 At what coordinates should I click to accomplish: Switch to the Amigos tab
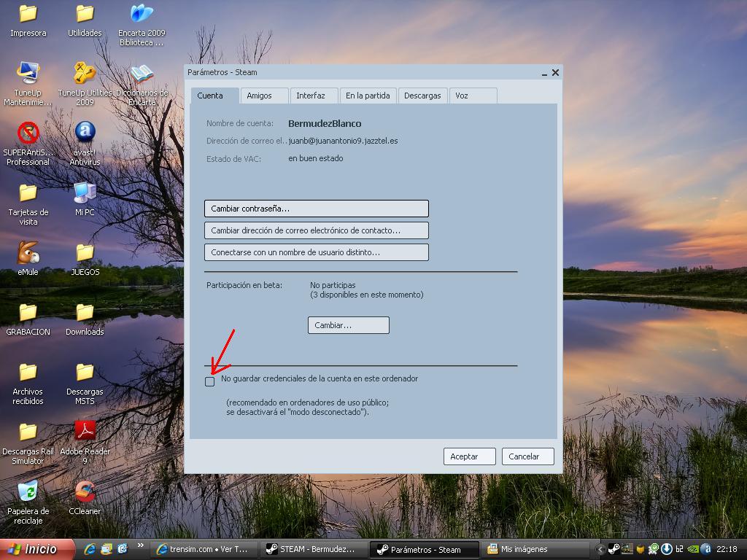tap(259, 96)
